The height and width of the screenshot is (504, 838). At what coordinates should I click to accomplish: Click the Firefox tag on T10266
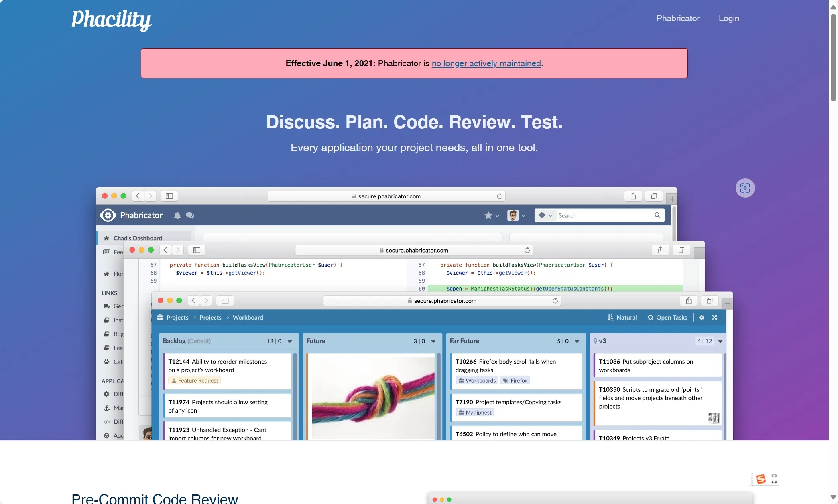coord(515,381)
